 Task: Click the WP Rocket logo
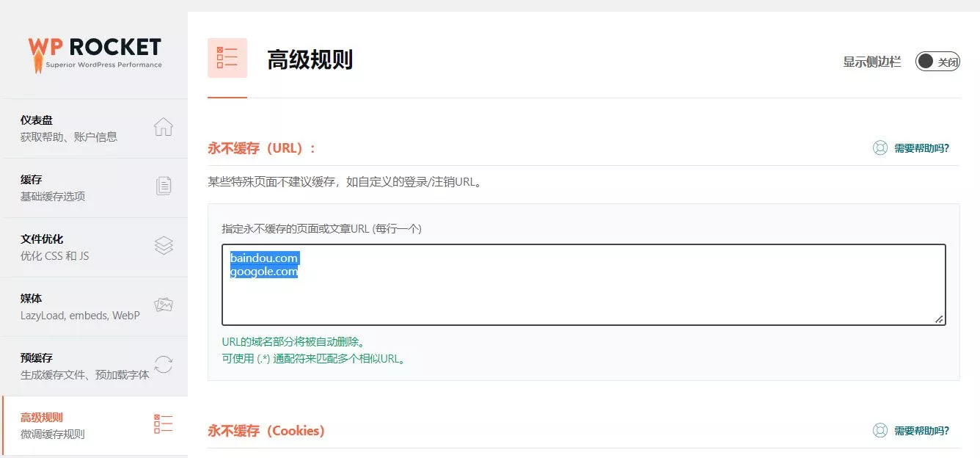tap(95, 55)
